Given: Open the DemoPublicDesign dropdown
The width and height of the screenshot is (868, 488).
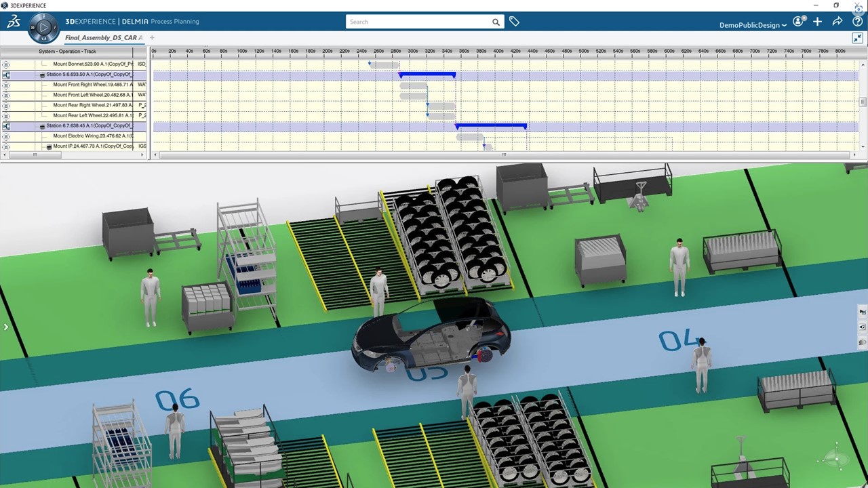Looking at the screenshot, I should click(753, 25).
